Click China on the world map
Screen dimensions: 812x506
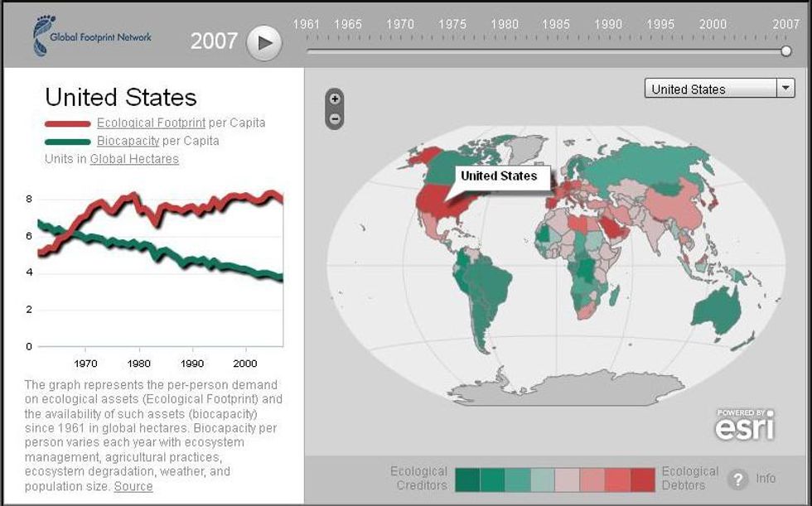(x=668, y=202)
